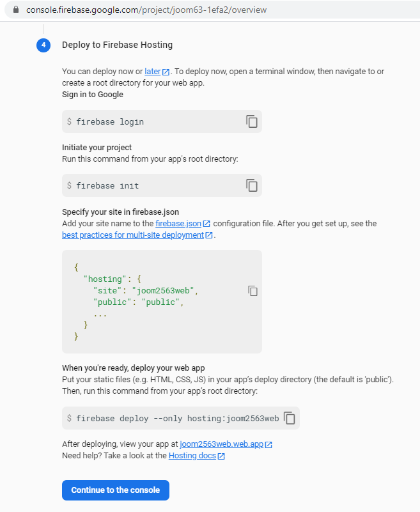Click external-link icon after multi-site deployment link
The image size is (420, 512).
tap(209, 235)
